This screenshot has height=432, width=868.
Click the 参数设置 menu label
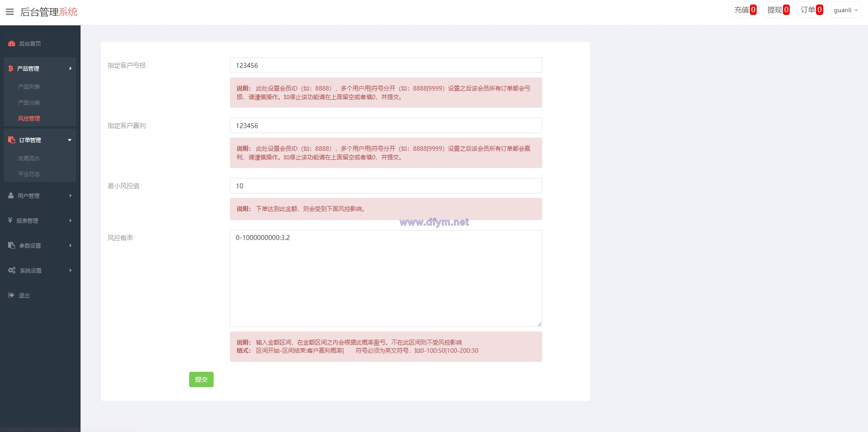coord(30,246)
